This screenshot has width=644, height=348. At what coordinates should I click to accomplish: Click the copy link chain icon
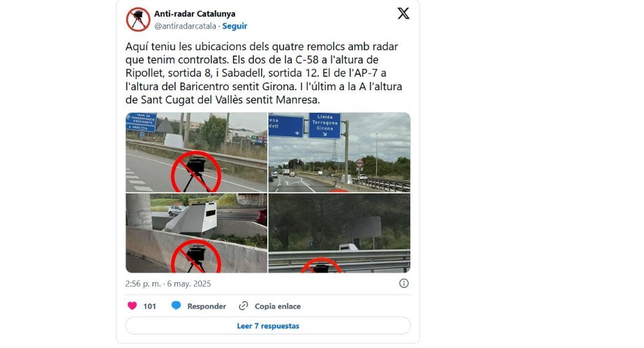coord(243,305)
